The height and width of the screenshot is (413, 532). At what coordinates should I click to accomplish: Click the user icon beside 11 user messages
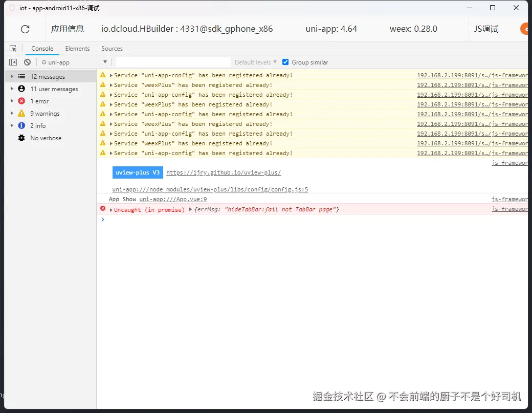click(21, 89)
